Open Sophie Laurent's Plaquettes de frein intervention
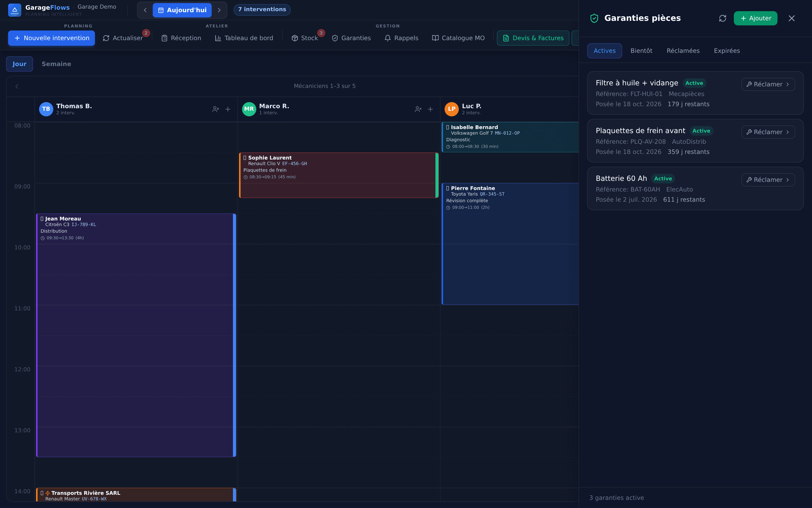This screenshot has height=508, width=812. click(x=339, y=175)
